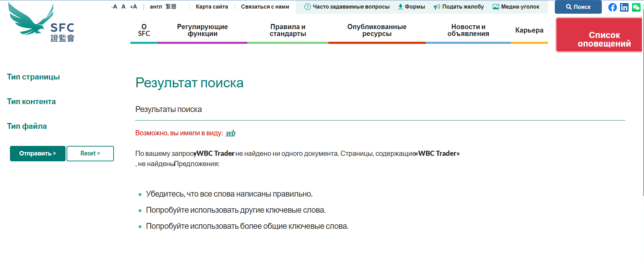The image size is (644, 262).
Task: Open Часто задаваемые вопросы link
Action: tap(347, 7)
